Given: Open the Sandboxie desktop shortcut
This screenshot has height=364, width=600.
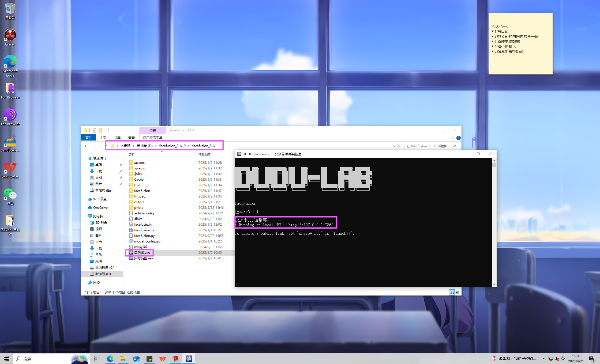Looking at the screenshot, I should 10,144.
